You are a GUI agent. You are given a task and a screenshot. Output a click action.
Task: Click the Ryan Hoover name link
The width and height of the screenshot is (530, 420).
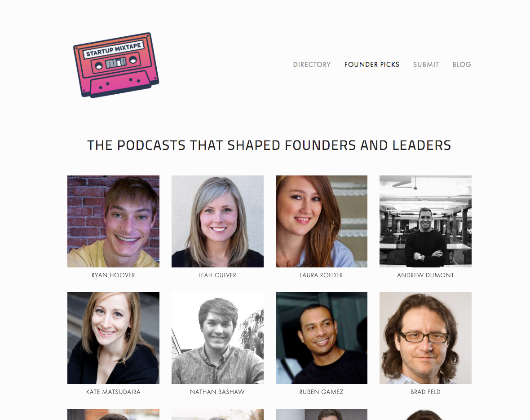113,275
